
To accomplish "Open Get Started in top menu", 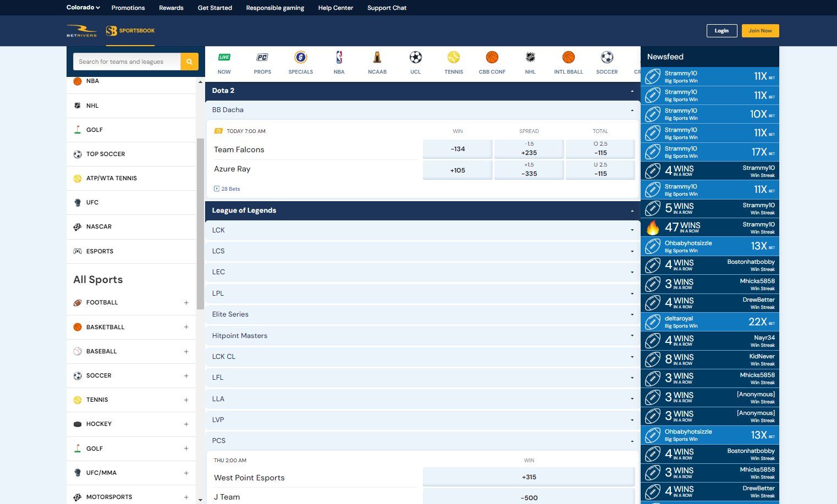I will 215,8.
